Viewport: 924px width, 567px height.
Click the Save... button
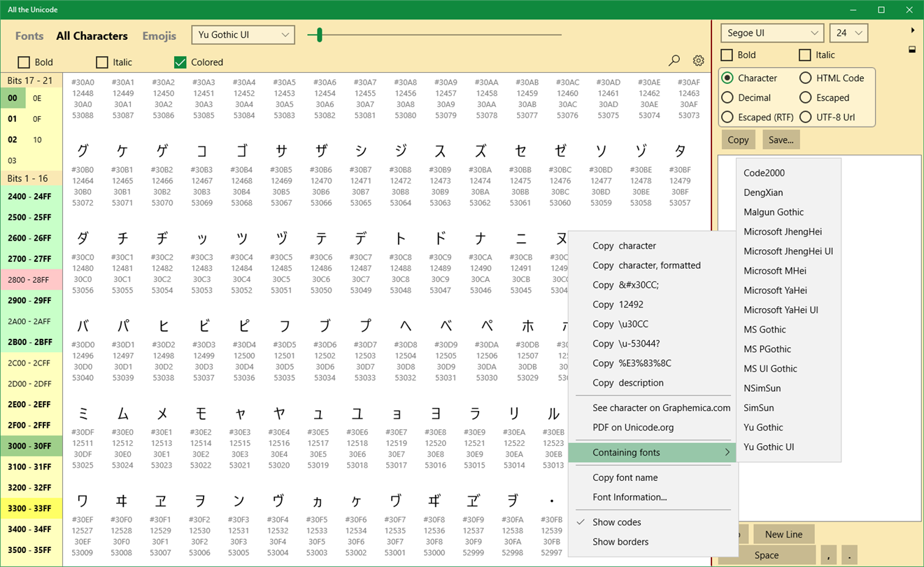point(781,140)
